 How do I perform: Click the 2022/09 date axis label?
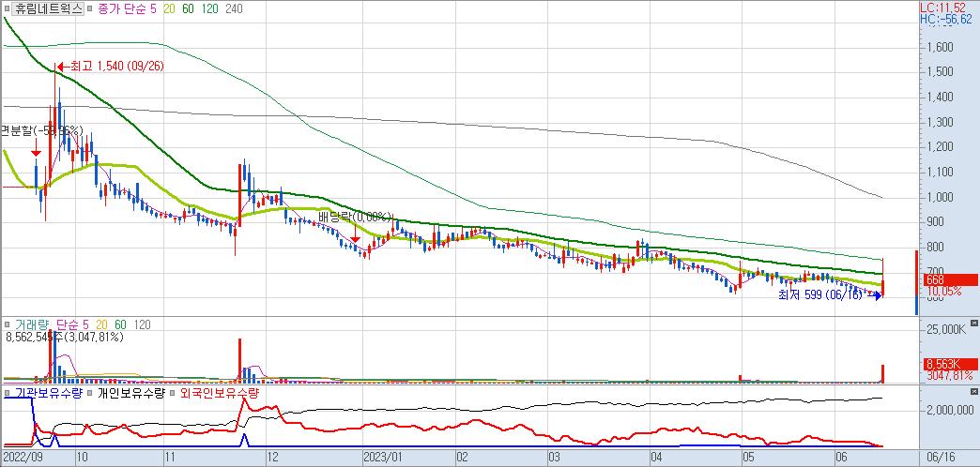[23, 457]
